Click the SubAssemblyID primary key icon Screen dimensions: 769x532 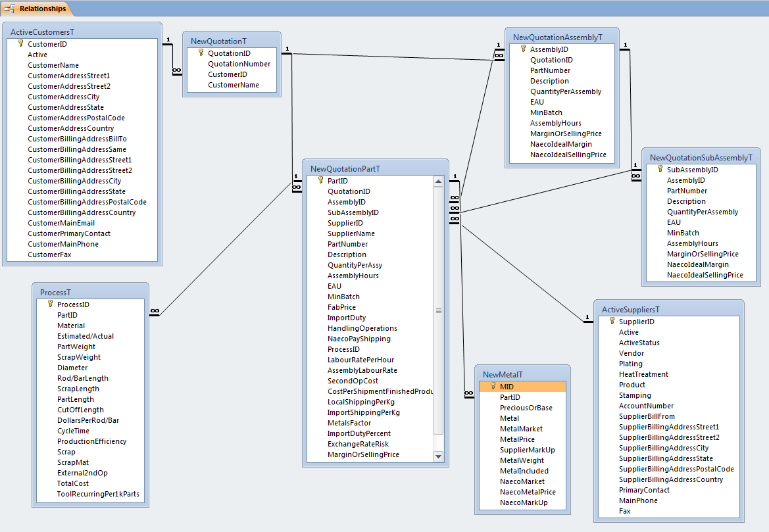pyautogui.click(x=660, y=169)
